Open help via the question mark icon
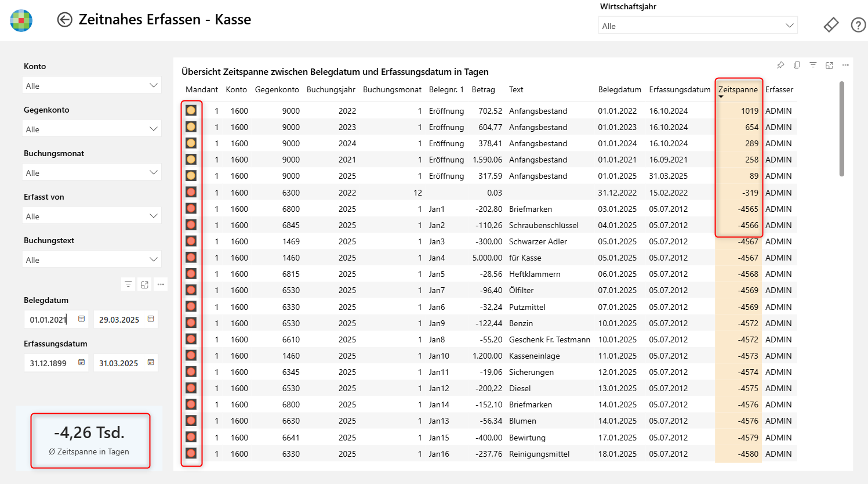The image size is (868, 484). [x=858, y=25]
